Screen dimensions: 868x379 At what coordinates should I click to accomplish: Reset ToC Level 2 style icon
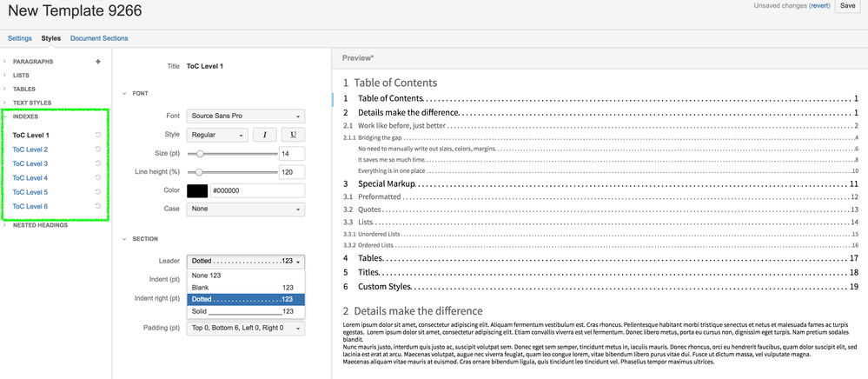point(97,149)
